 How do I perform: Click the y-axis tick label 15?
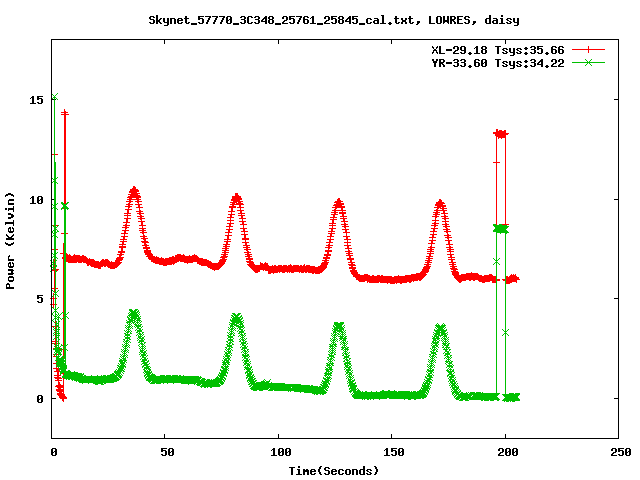(x=36, y=100)
